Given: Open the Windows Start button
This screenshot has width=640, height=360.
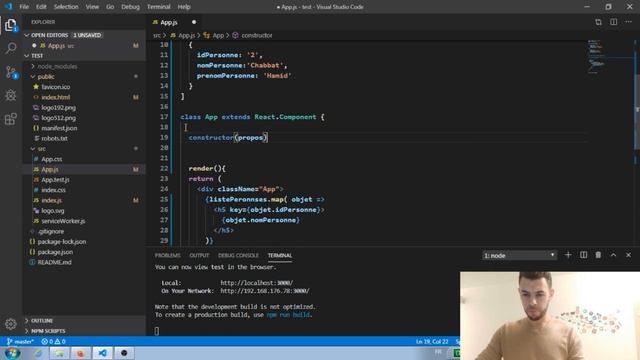Looking at the screenshot, I should [12, 353].
